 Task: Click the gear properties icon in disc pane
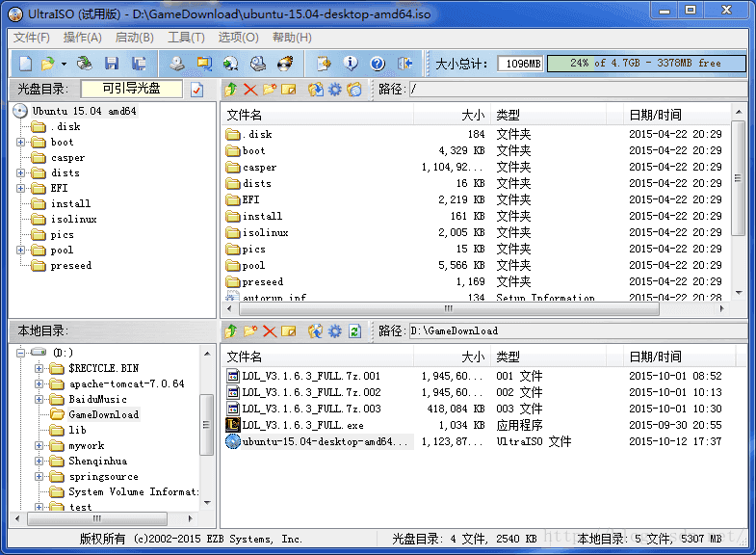click(334, 90)
